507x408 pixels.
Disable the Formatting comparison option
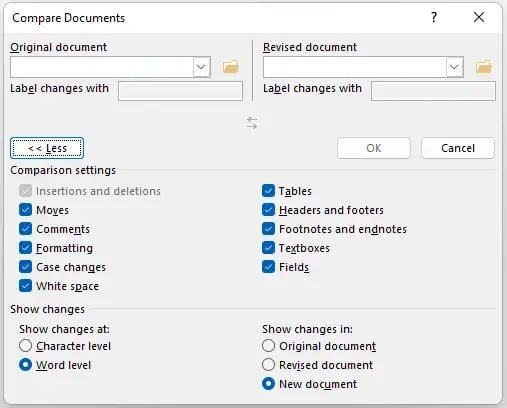[x=25, y=248]
